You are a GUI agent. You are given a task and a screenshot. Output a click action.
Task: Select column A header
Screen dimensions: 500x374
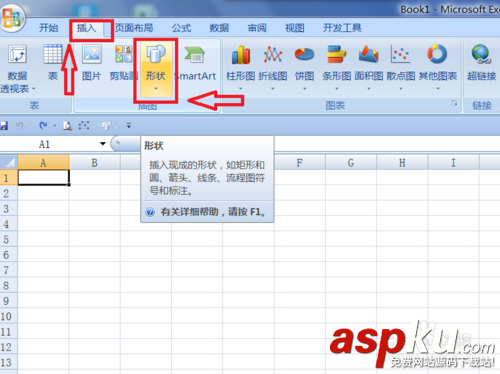pyautogui.click(x=43, y=163)
